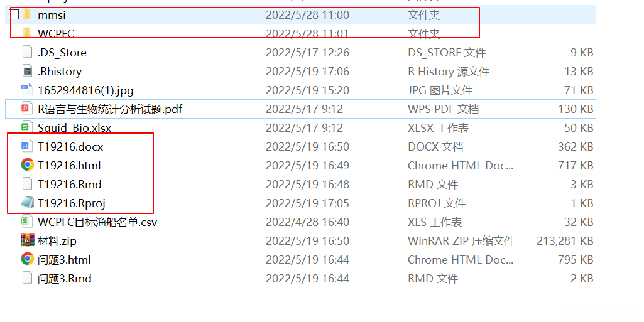
Task: Click the T19216.docx document icon
Action: (x=27, y=146)
